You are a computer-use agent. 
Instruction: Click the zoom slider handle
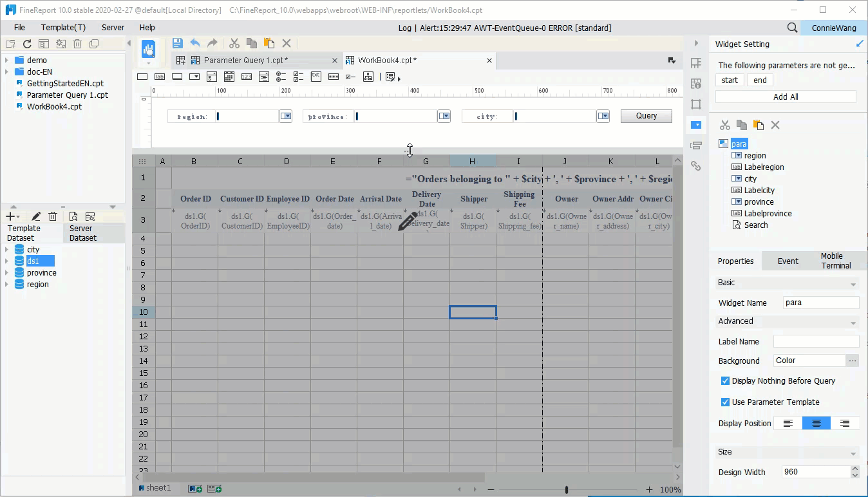point(567,490)
